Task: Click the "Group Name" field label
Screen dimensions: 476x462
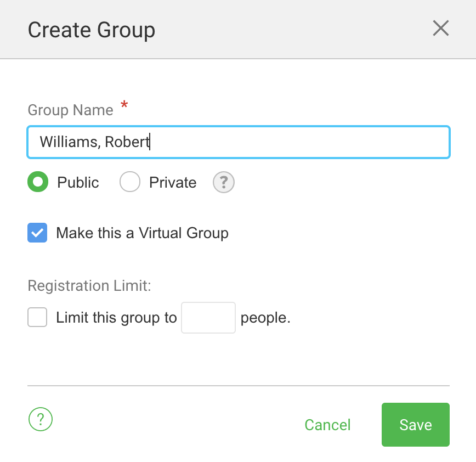Action: tap(70, 110)
